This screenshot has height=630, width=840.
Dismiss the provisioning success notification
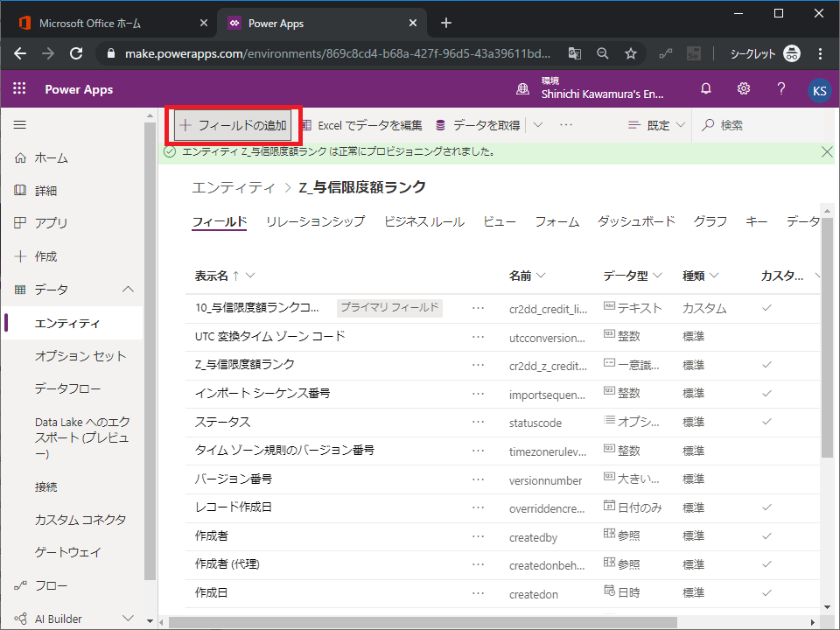pos(827,152)
